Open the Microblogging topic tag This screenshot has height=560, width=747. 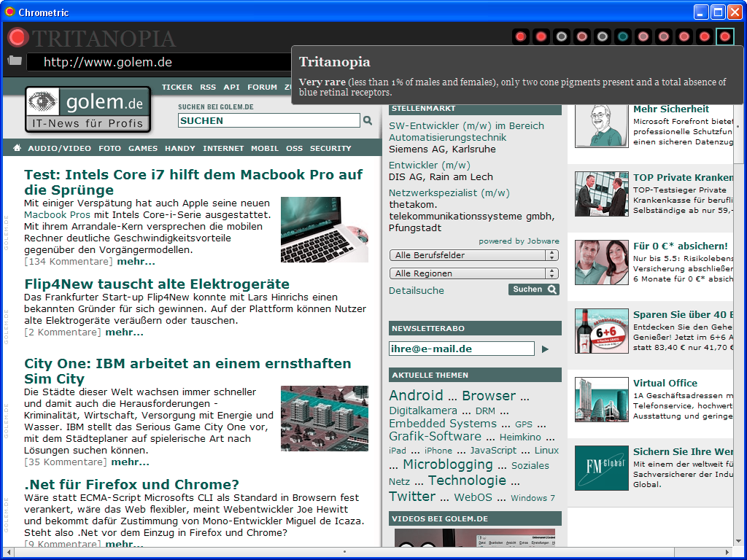[448, 464]
